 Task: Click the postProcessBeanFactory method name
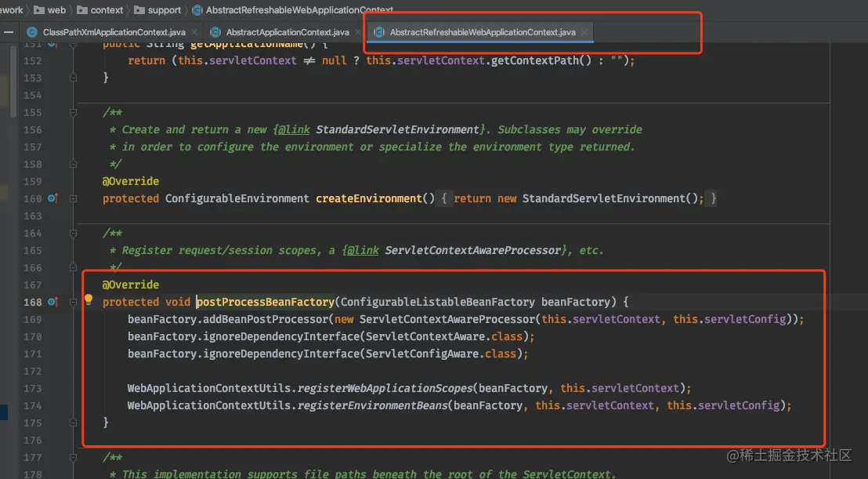pos(265,302)
